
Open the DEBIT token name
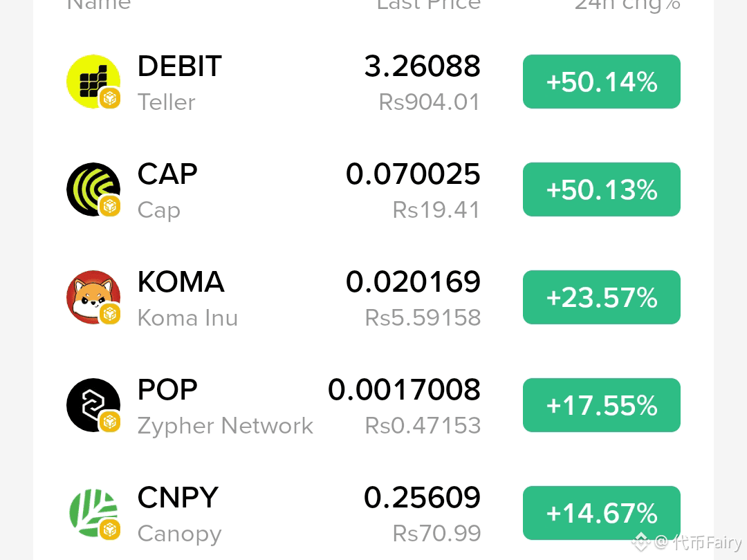tap(180, 66)
